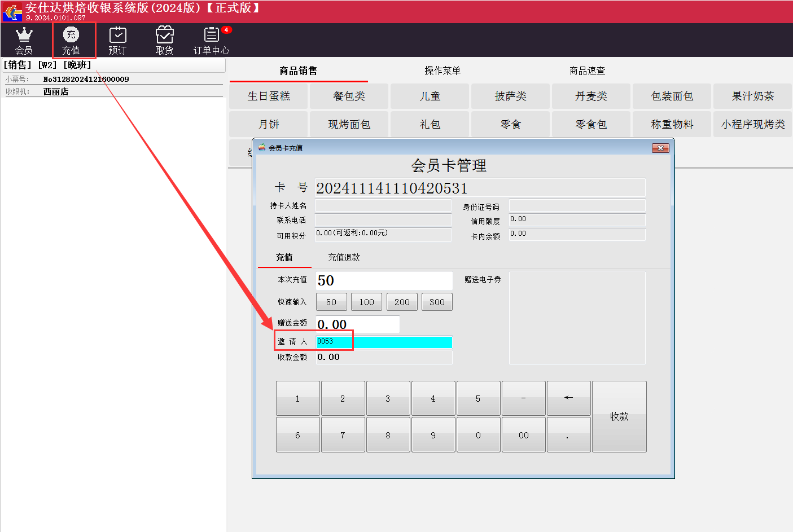Tap keypad digit 8
The width and height of the screenshot is (793, 532).
[x=388, y=435]
